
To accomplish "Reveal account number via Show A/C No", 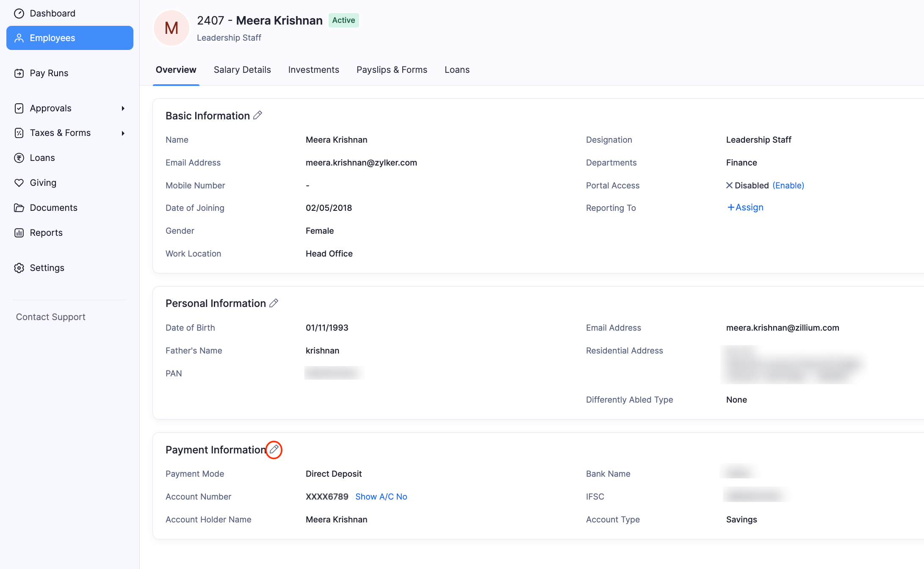I will [381, 496].
